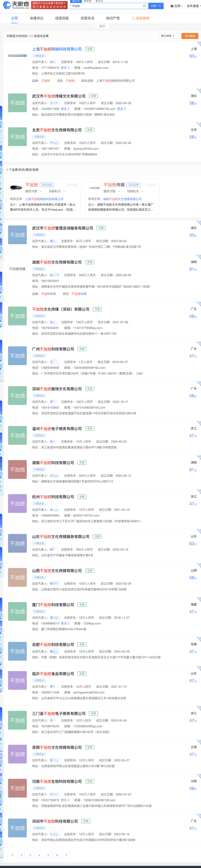Click the 国家中小企业发展子基金 red banner
201x868 pixels.
click(x=49, y=5)
